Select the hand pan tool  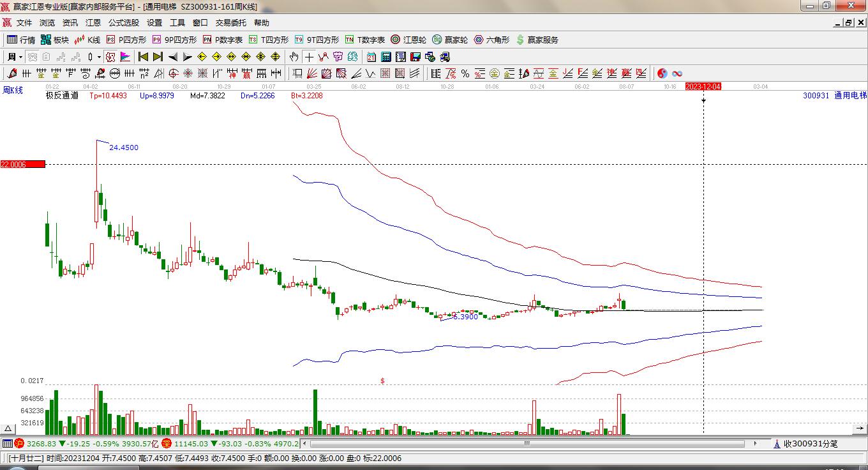coord(294,57)
